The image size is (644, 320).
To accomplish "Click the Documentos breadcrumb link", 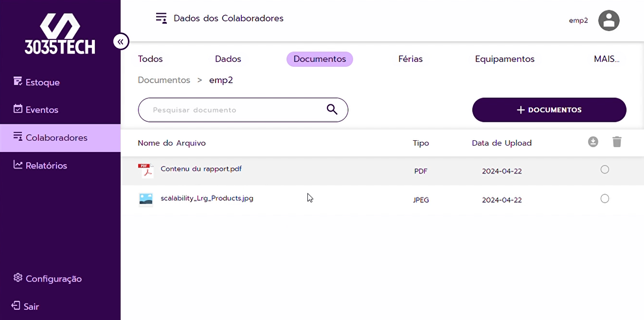I will click(x=164, y=80).
